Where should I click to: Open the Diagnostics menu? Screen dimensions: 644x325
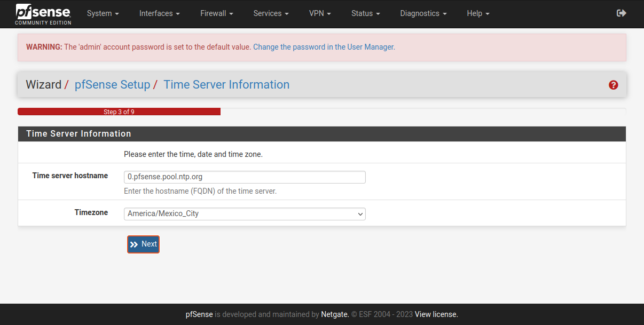[x=423, y=13]
